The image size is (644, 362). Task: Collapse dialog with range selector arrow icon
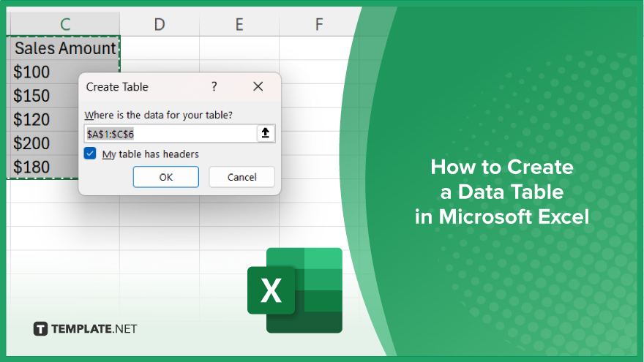coord(266,133)
